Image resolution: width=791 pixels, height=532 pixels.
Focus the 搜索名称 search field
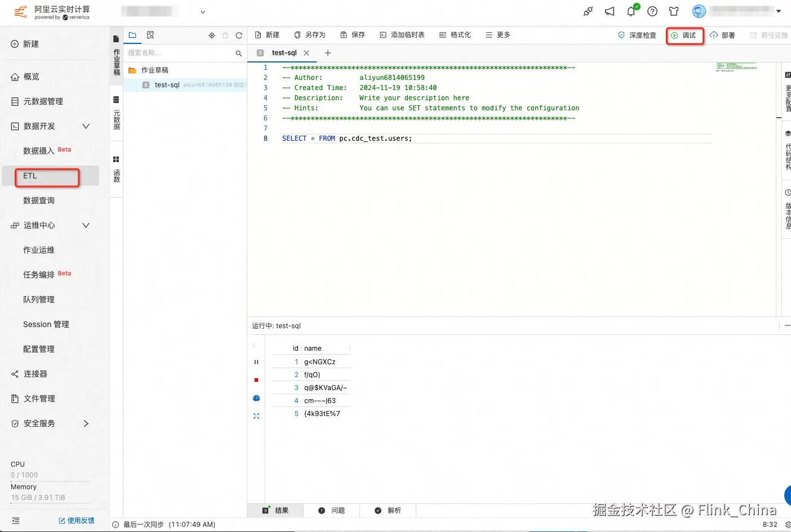(x=179, y=53)
